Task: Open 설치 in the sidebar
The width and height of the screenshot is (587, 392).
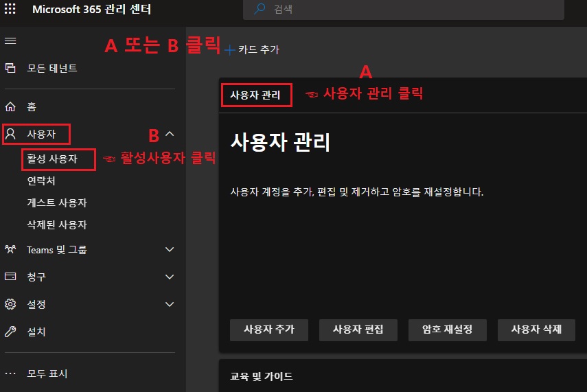Action: point(36,332)
